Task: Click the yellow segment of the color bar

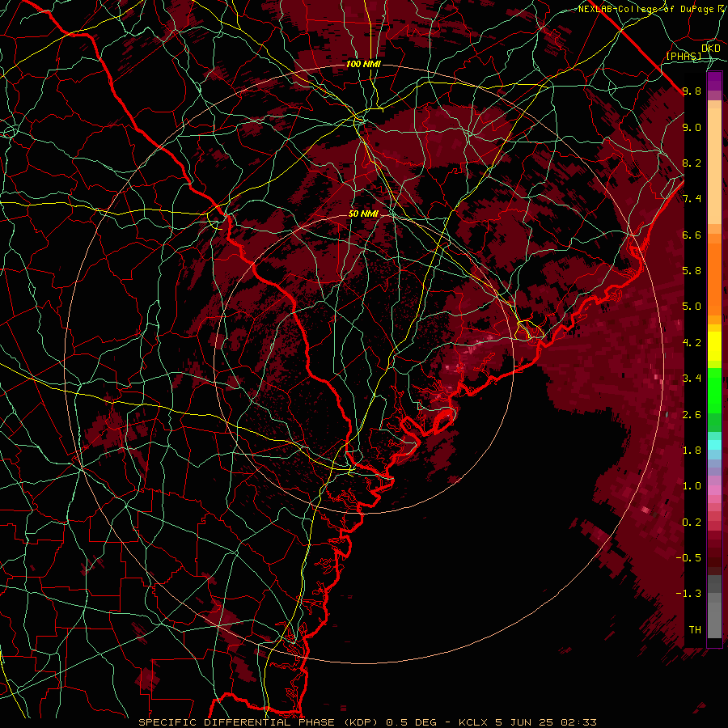Action: pos(714,346)
